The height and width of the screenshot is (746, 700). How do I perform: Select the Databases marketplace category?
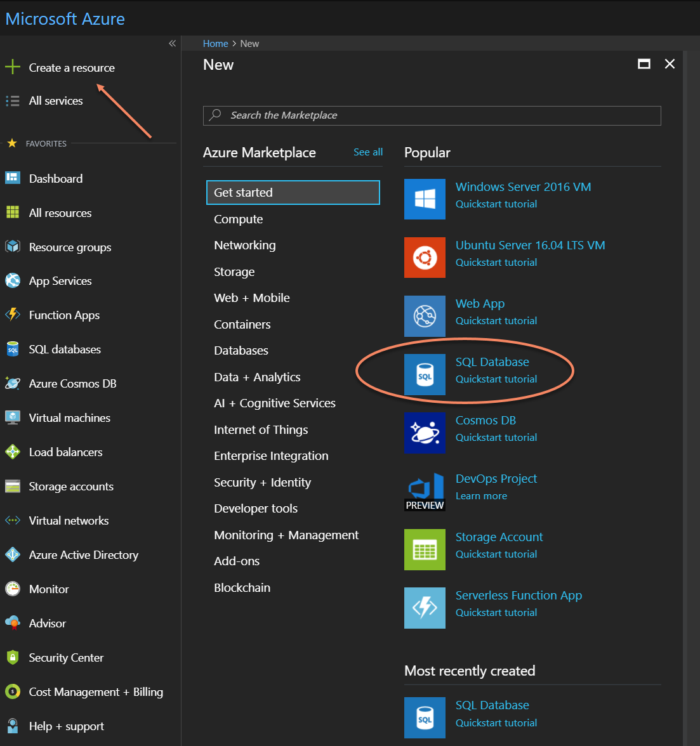click(241, 351)
